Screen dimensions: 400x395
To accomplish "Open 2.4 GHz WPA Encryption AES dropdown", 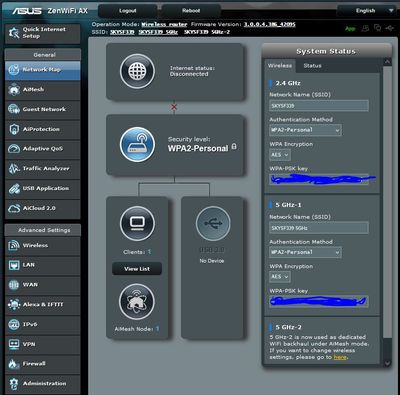I will pyautogui.click(x=280, y=155).
